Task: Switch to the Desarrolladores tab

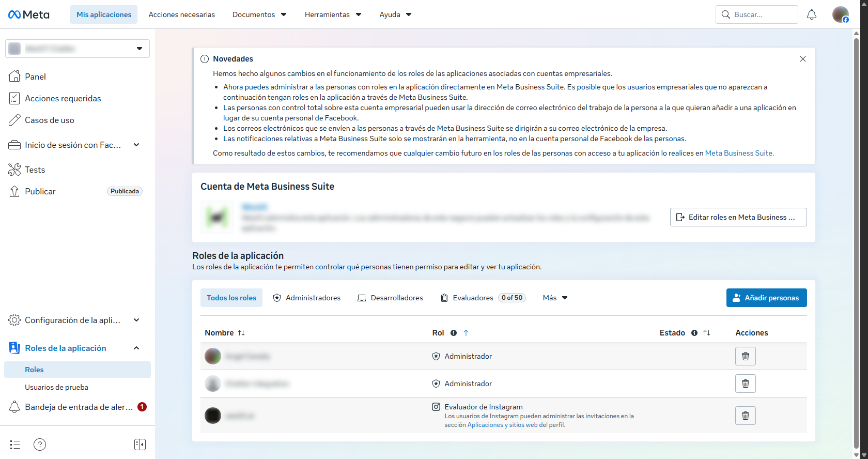Action: (391, 298)
